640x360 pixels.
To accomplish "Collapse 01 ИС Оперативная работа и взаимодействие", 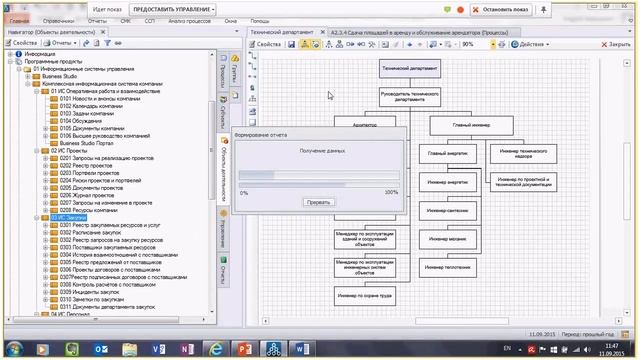I will point(37,91).
